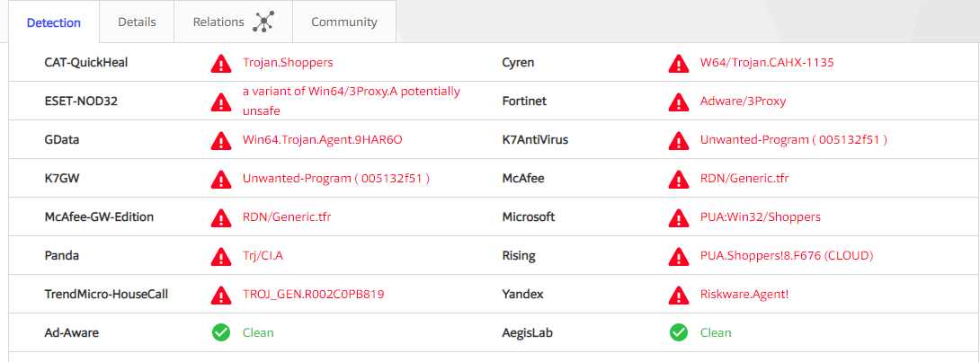Click the green check icon for Ad-Aware
Image resolution: width=980 pixels, height=362 pixels.
click(x=220, y=333)
